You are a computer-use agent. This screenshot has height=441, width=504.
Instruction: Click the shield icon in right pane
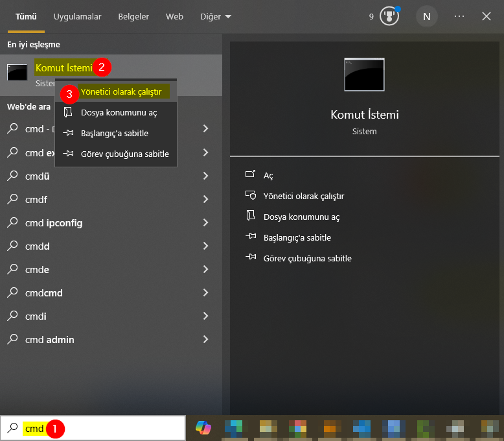coord(251,195)
